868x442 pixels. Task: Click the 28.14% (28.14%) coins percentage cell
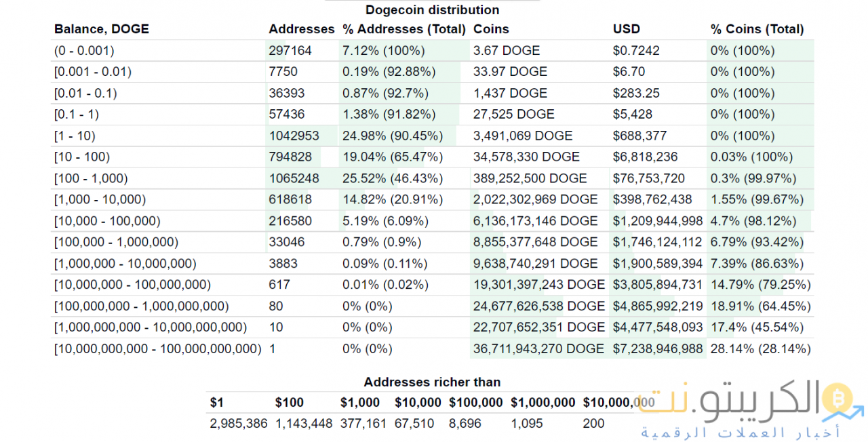coord(760,348)
